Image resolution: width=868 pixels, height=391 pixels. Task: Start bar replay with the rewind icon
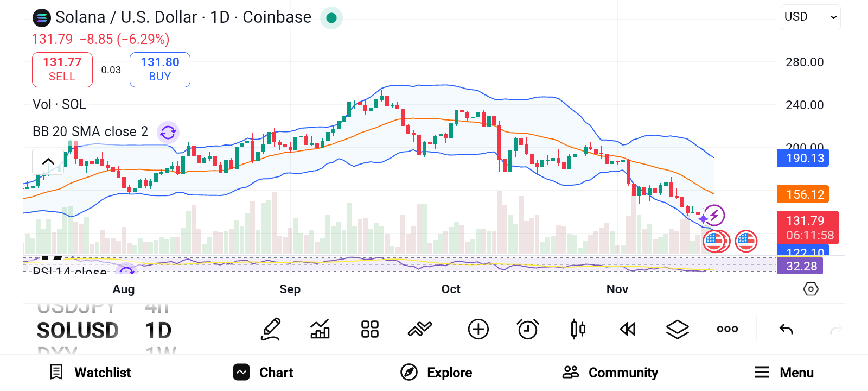(628, 329)
